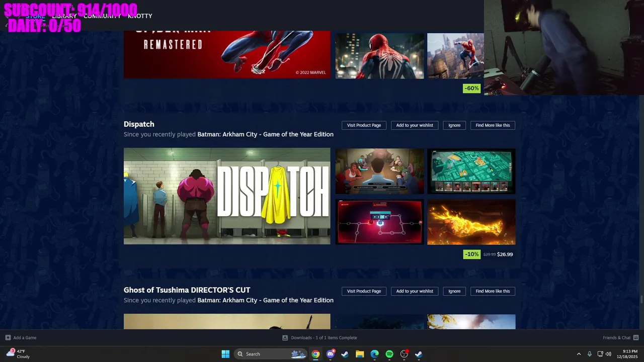View Dispatch teal city map screenshot

click(471, 171)
